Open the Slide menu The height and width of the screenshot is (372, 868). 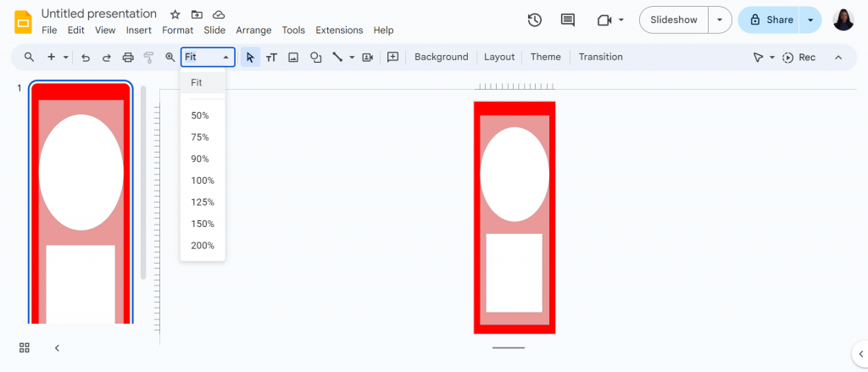coord(214,30)
